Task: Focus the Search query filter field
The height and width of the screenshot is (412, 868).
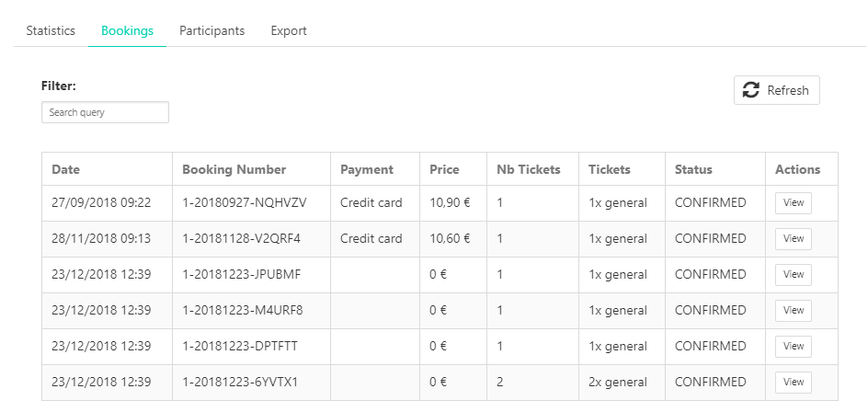Action: pyautogui.click(x=105, y=112)
